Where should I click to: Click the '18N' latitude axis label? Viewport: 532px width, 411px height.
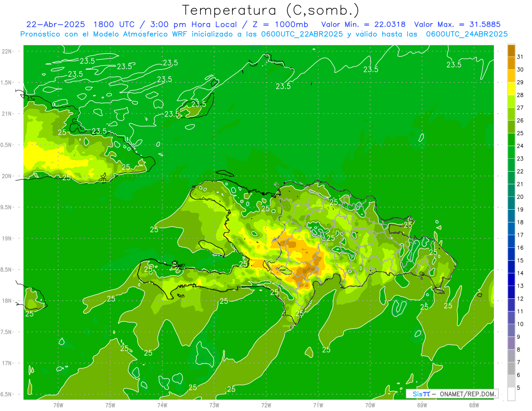[x=6, y=301]
